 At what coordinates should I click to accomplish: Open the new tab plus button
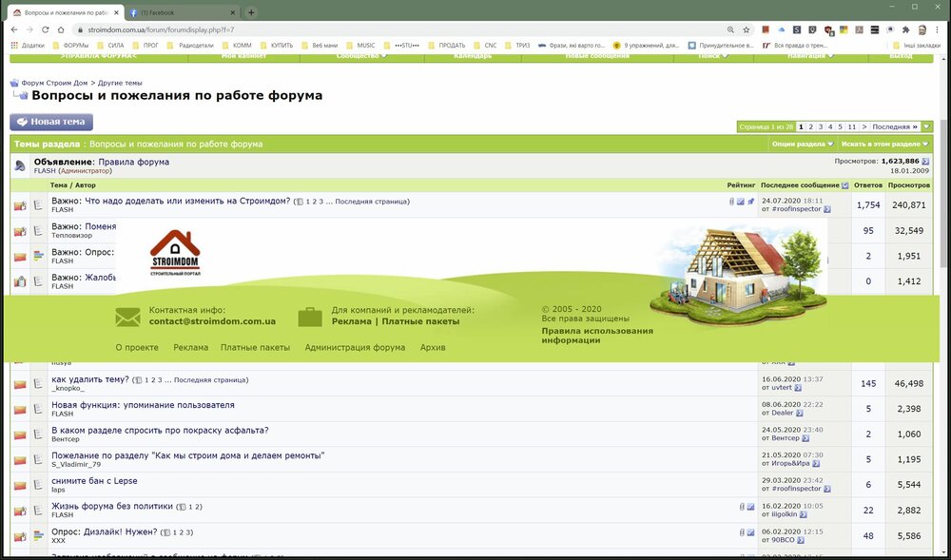pos(251,12)
